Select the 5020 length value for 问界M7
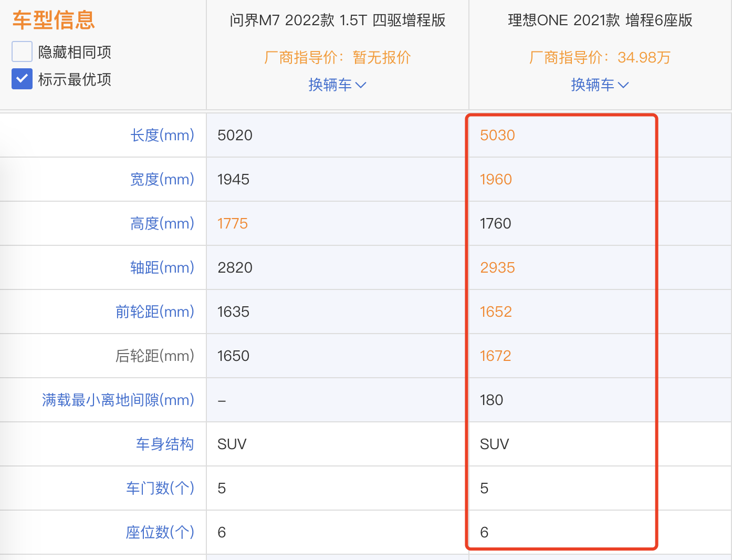732x560 pixels. (x=235, y=136)
